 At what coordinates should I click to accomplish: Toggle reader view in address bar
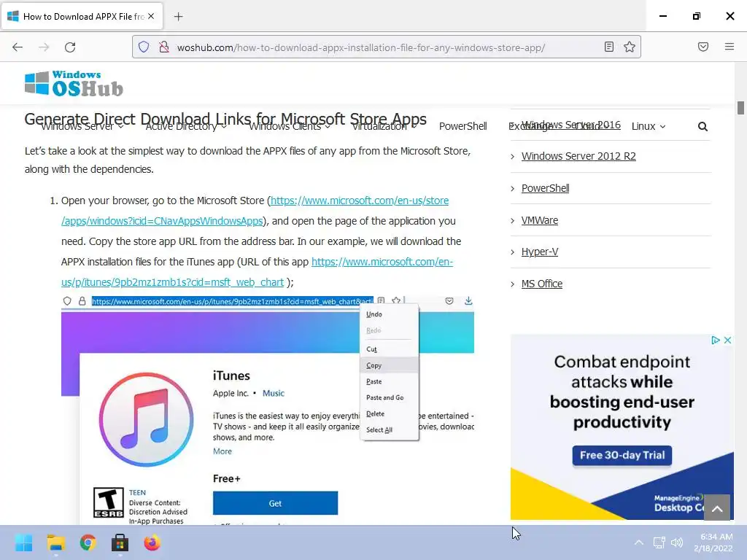(609, 47)
